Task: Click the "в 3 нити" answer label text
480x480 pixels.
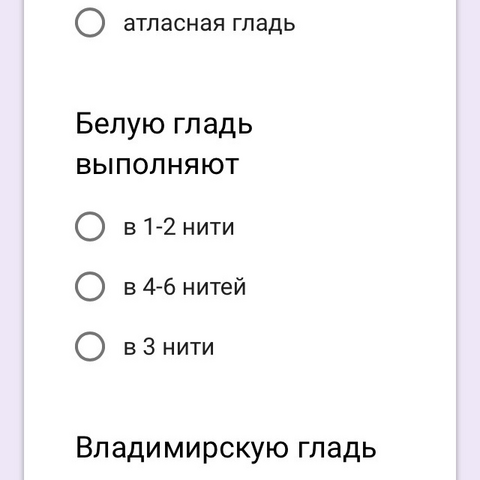Action: point(169,347)
